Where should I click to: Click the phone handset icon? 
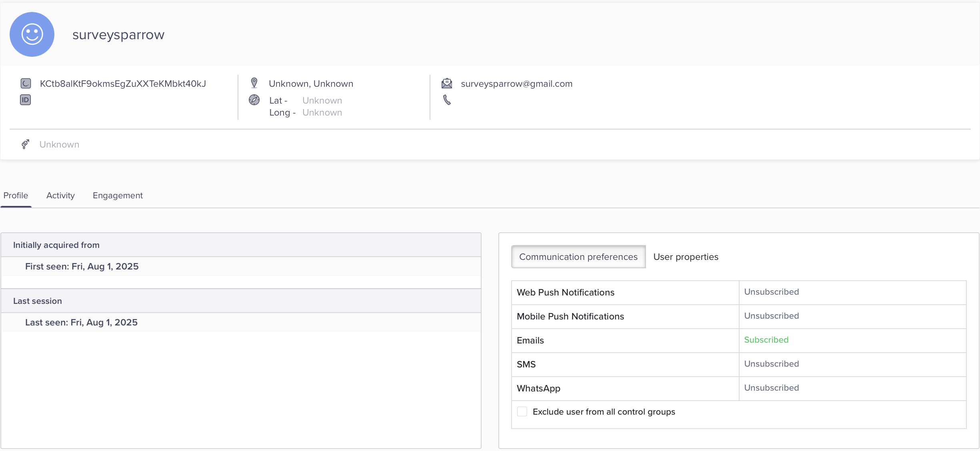[447, 100]
